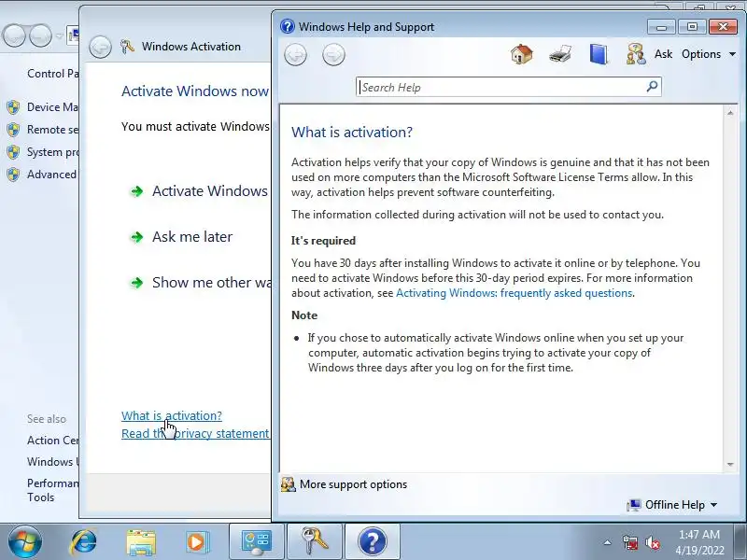
Task: Open Device Manager in Control Panel sidebar
Action: click(52, 107)
